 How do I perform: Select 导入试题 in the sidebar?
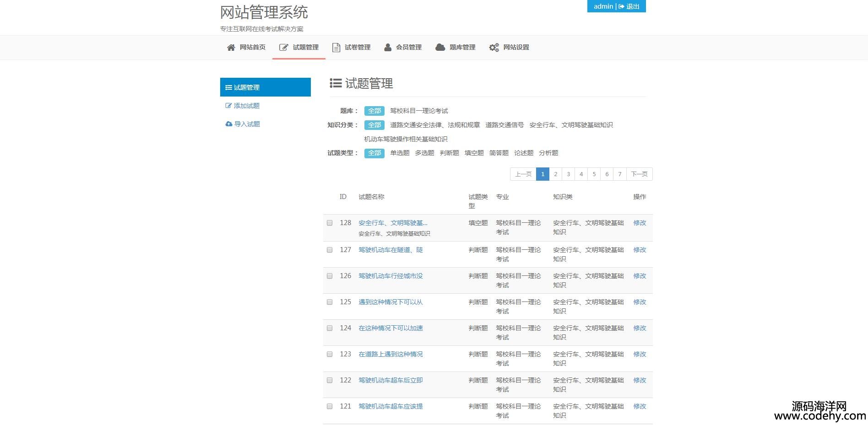click(x=266, y=124)
